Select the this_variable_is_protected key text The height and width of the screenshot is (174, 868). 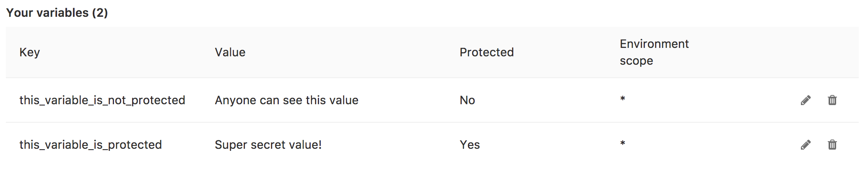tap(91, 145)
